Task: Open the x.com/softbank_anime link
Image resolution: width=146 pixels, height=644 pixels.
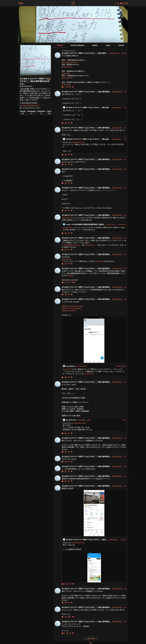Action: point(72,245)
